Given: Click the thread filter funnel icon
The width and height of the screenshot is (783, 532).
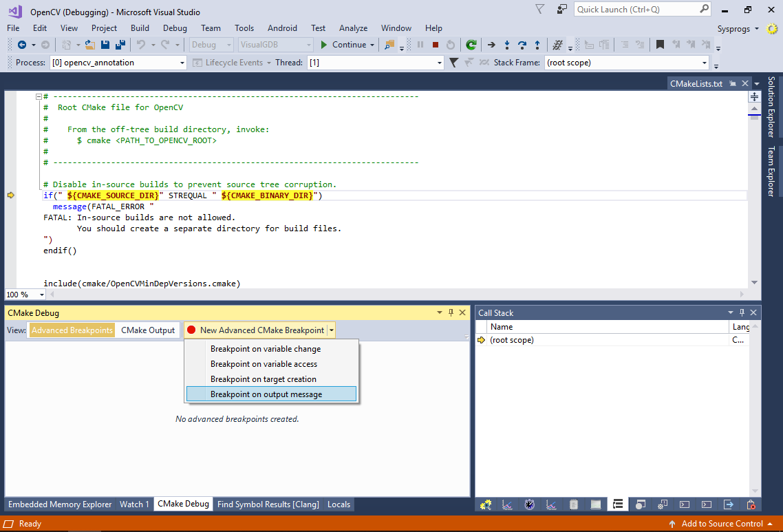Looking at the screenshot, I should pyautogui.click(x=453, y=63).
